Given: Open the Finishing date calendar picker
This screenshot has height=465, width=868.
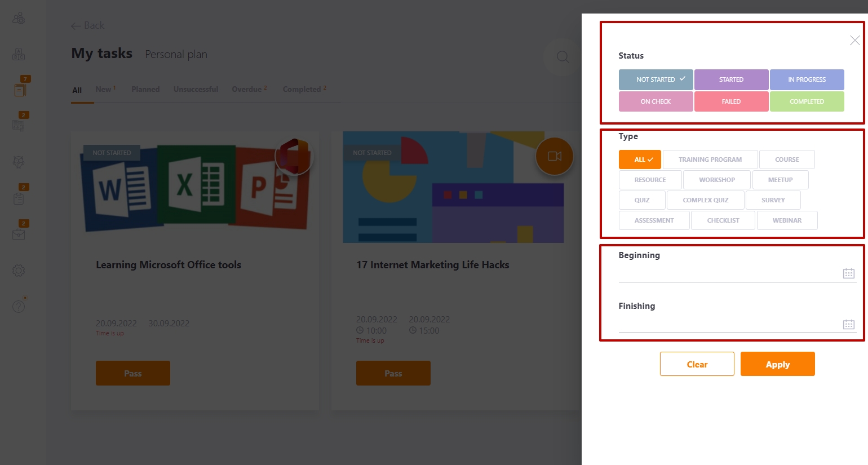Looking at the screenshot, I should click(x=849, y=324).
